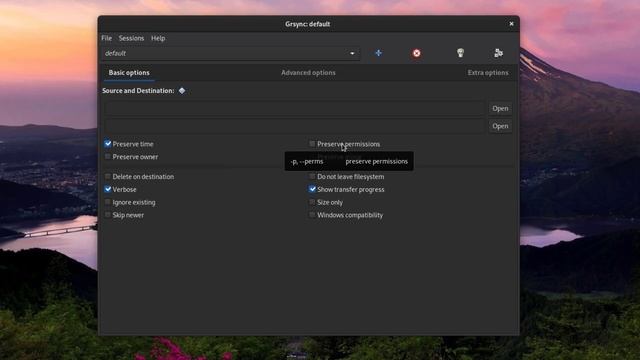
Task: Delete the session with red X icon
Action: [x=416, y=53]
